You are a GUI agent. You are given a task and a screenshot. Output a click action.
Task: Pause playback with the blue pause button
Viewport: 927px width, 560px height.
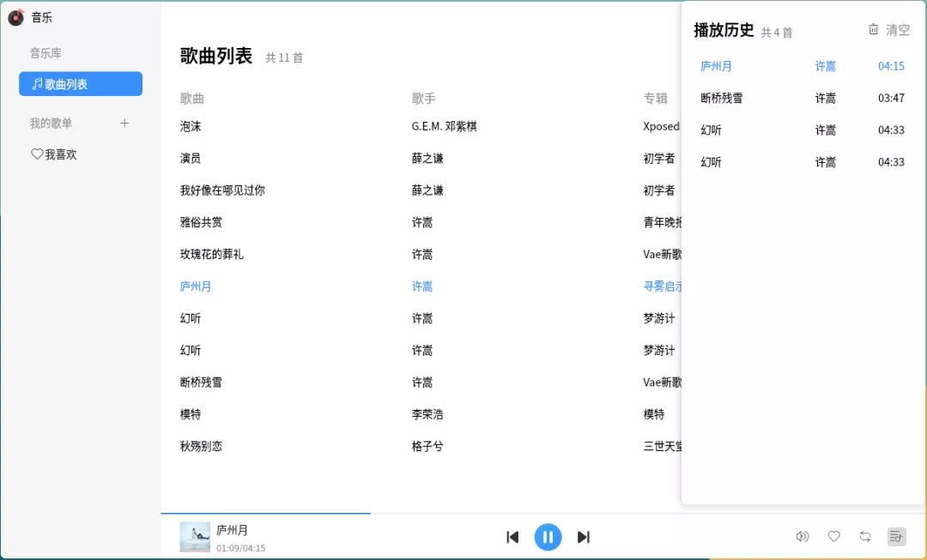coord(548,536)
